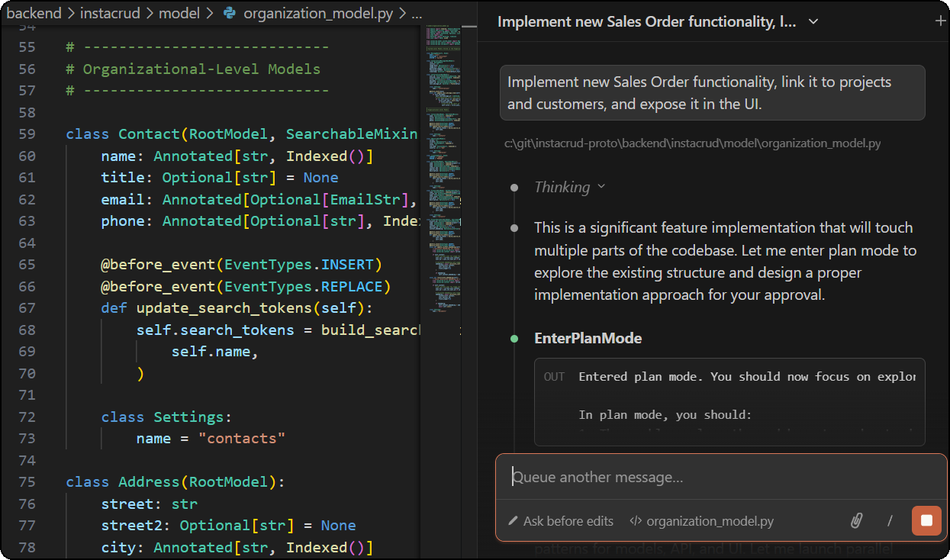
Task: Expand the Thinking section chevron
Action: coord(601,187)
